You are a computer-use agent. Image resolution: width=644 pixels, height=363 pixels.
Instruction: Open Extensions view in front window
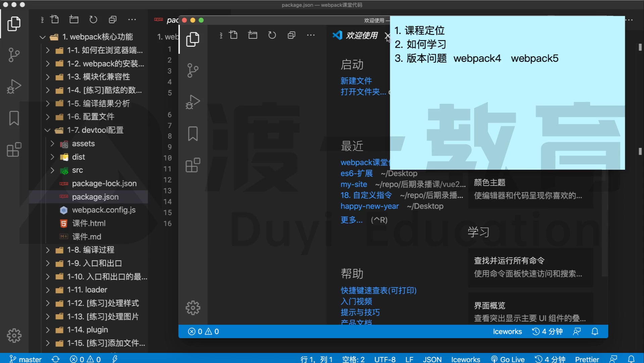tap(193, 165)
